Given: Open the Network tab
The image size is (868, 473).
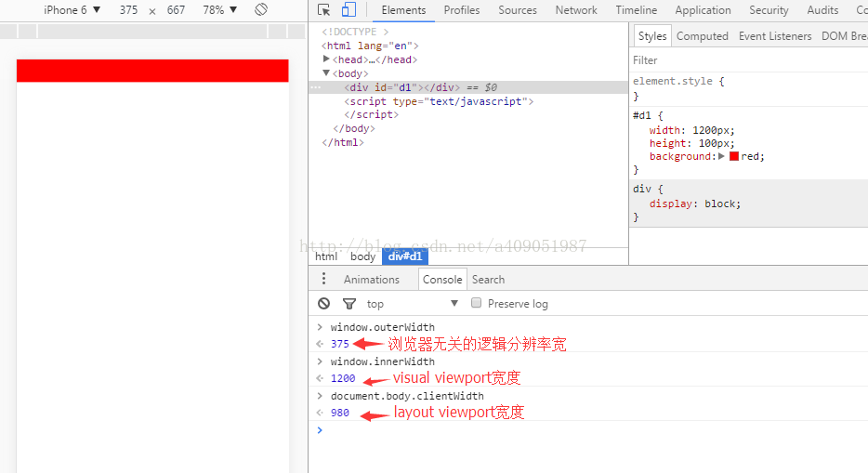Looking at the screenshot, I should [x=576, y=10].
